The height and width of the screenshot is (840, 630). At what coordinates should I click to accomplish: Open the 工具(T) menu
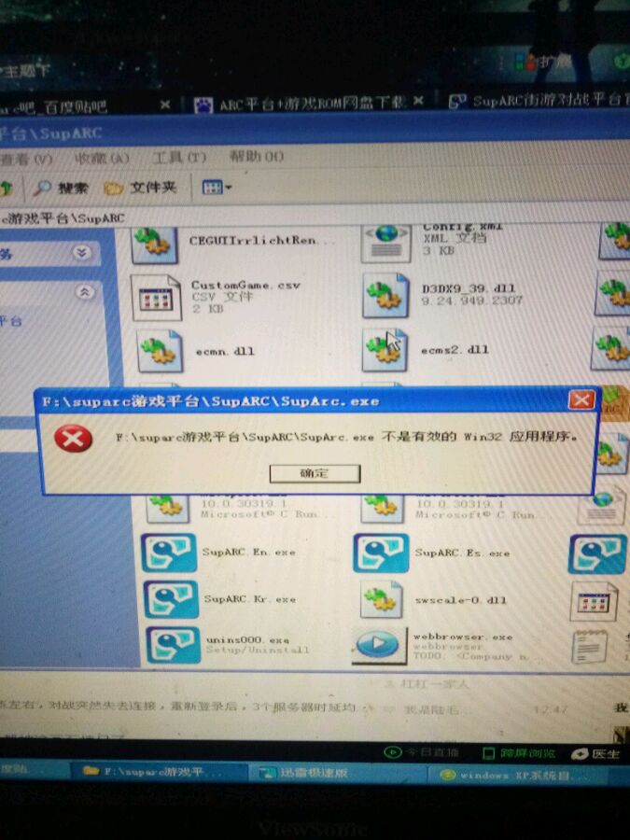pyautogui.click(x=179, y=157)
